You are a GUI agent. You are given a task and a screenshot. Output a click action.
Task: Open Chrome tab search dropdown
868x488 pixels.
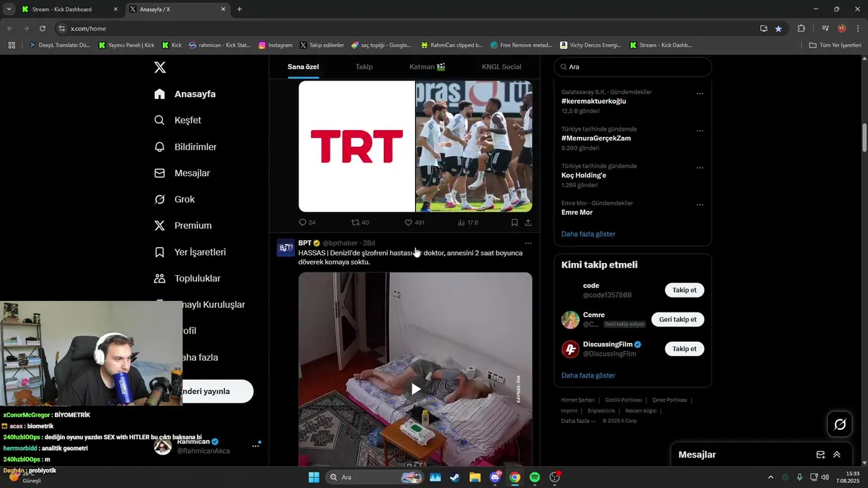(x=9, y=9)
